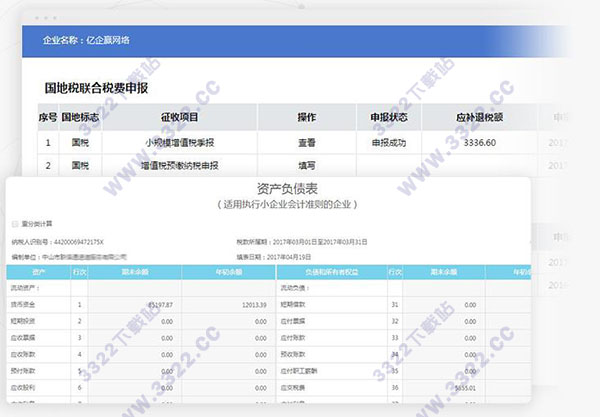Click the 应付职工薪酬 row label

click(299, 371)
